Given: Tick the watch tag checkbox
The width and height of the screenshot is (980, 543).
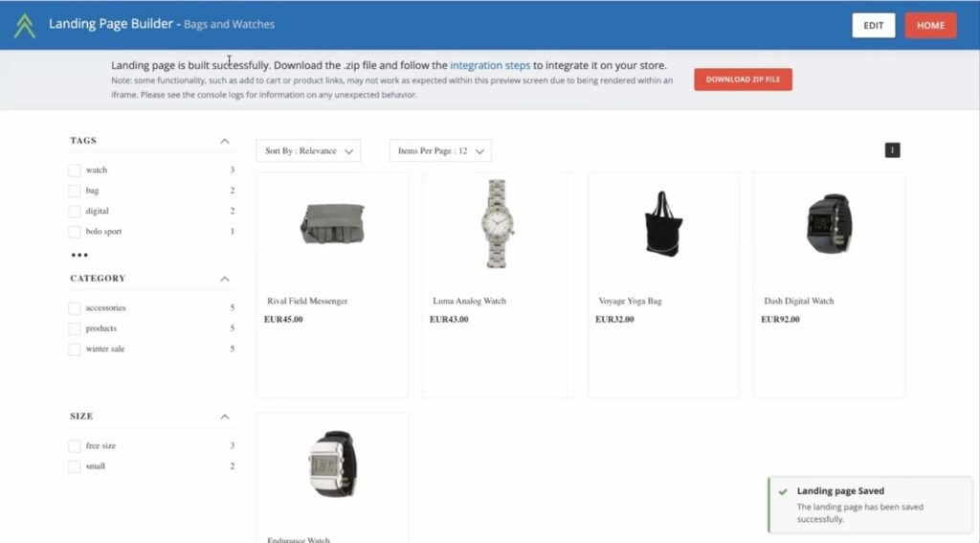Looking at the screenshot, I should 75,170.
